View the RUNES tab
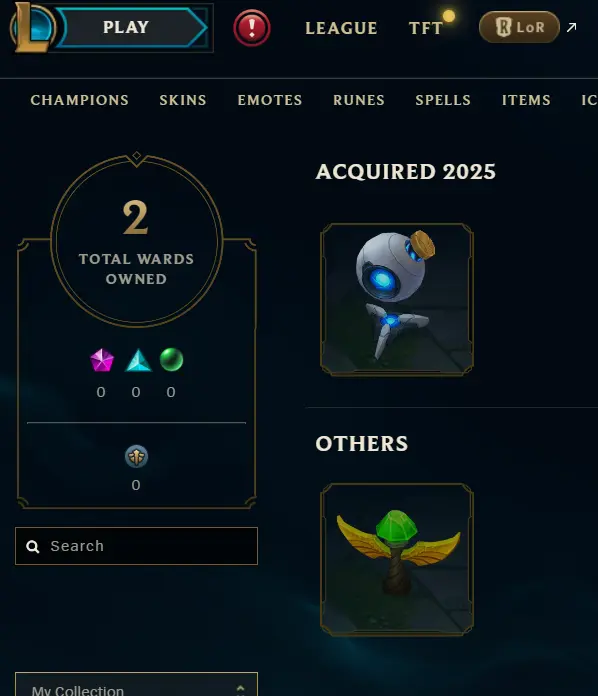This screenshot has height=696, width=598. 359,100
